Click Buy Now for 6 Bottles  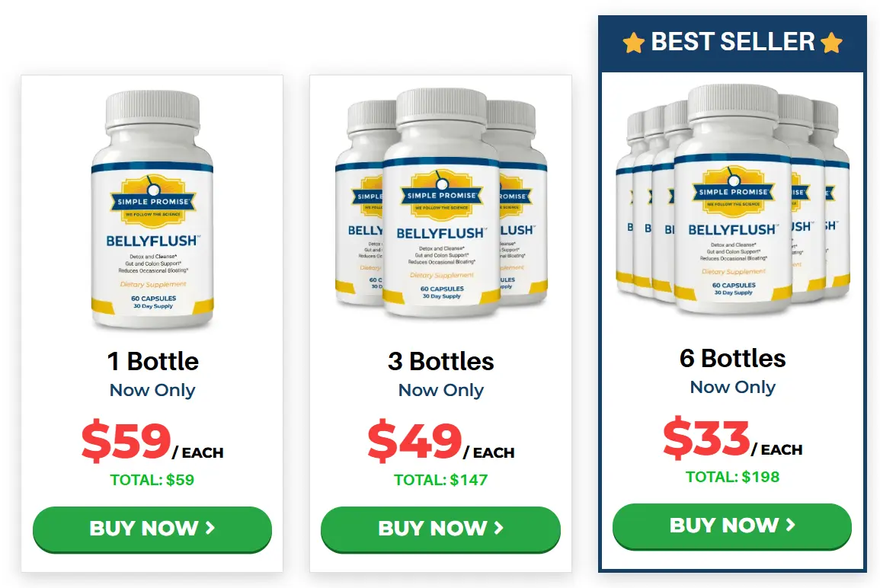coord(732,526)
